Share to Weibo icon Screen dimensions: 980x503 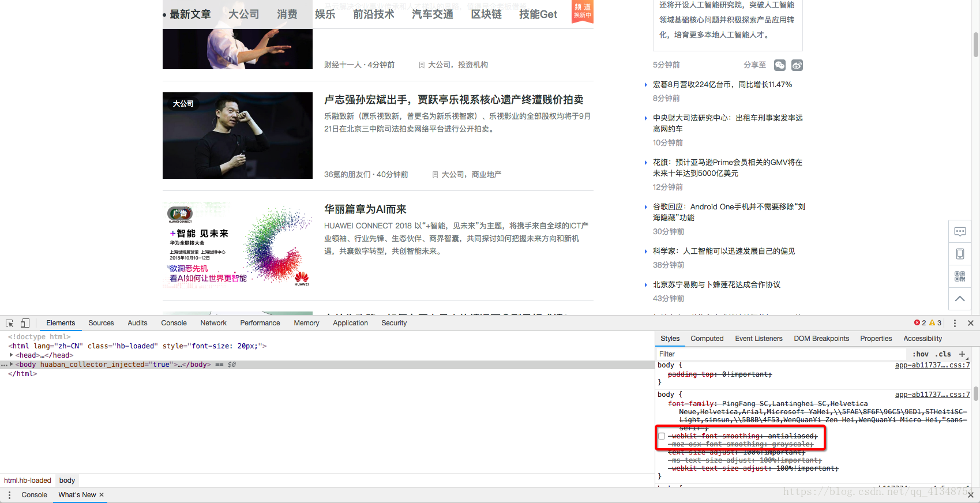pyautogui.click(x=797, y=65)
